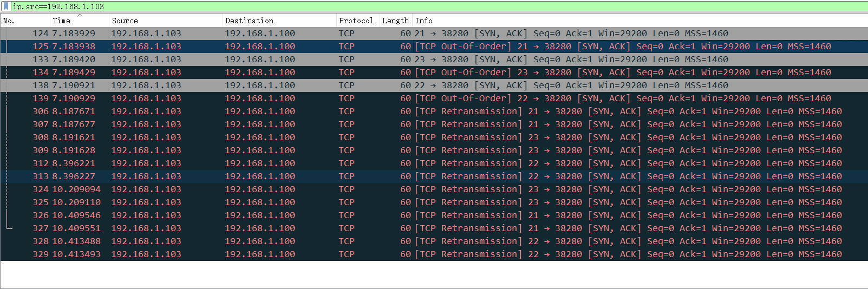
Task: Sort packets by Destination column header
Action: pos(279,21)
